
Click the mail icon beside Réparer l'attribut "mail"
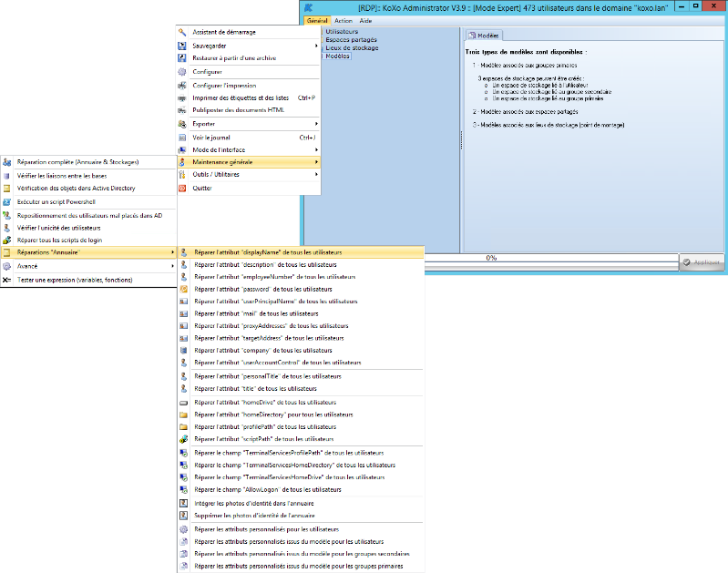(x=184, y=314)
